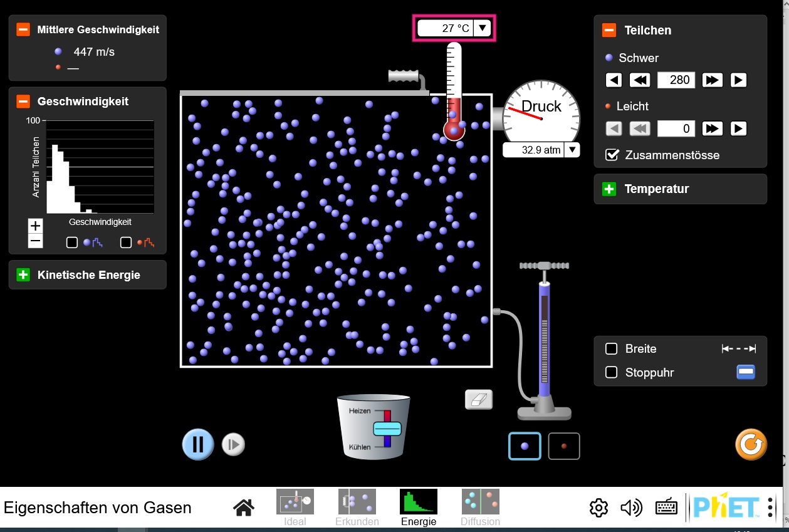Switch to the Erkunden screen
The image size is (789, 532).
click(x=357, y=508)
